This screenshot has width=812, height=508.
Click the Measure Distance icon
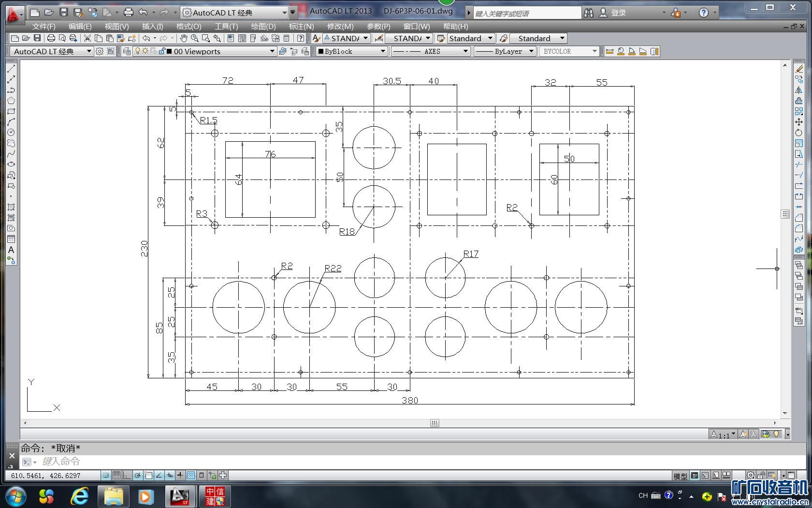tap(609, 51)
